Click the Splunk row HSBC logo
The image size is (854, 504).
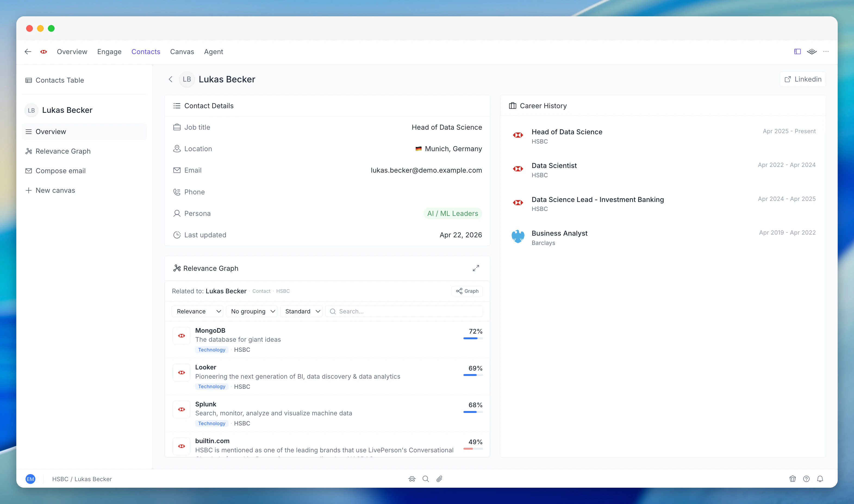(x=181, y=410)
